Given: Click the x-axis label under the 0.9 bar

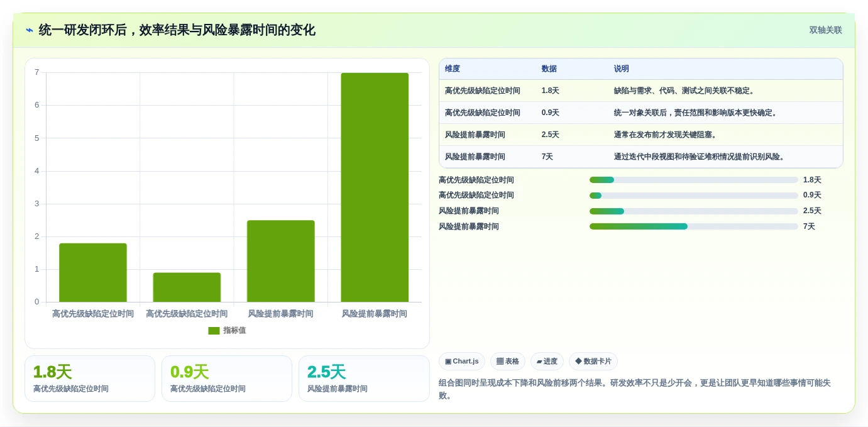Looking at the screenshot, I should tap(187, 314).
